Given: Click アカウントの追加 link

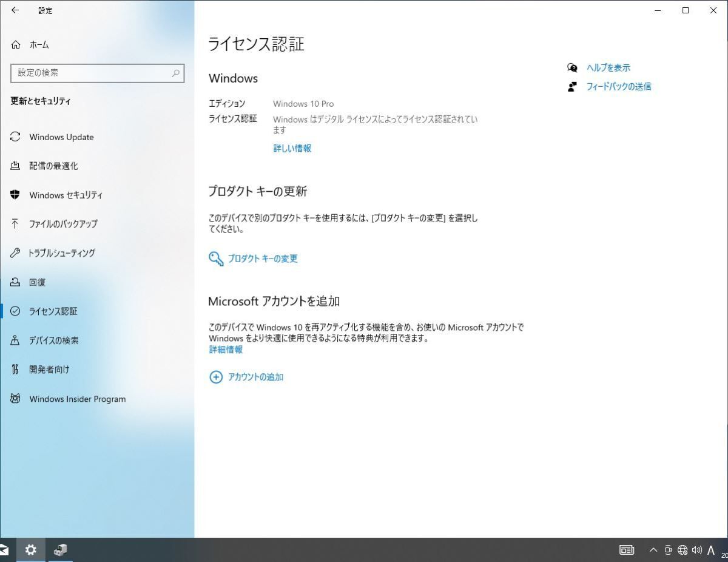Looking at the screenshot, I should tap(255, 377).
